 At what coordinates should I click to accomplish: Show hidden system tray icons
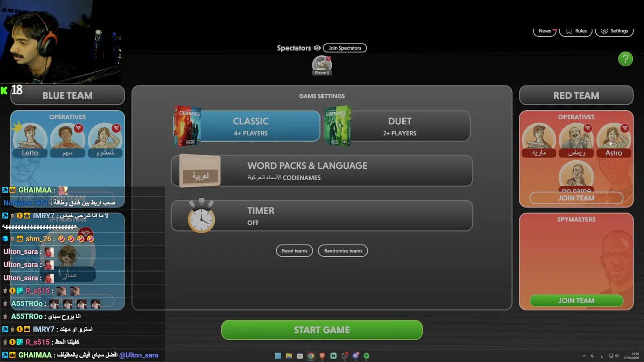coord(584,356)
